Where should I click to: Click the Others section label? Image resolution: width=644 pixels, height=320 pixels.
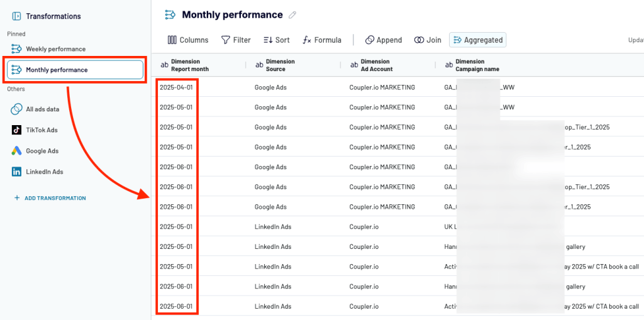tap(16, 89)
